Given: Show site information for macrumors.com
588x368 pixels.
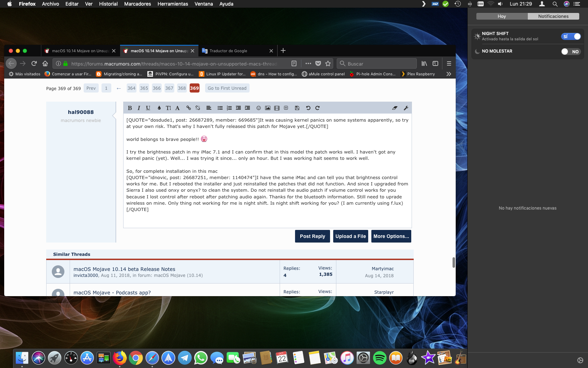Looking at the screenshot, I should click(x=58, y=63).
